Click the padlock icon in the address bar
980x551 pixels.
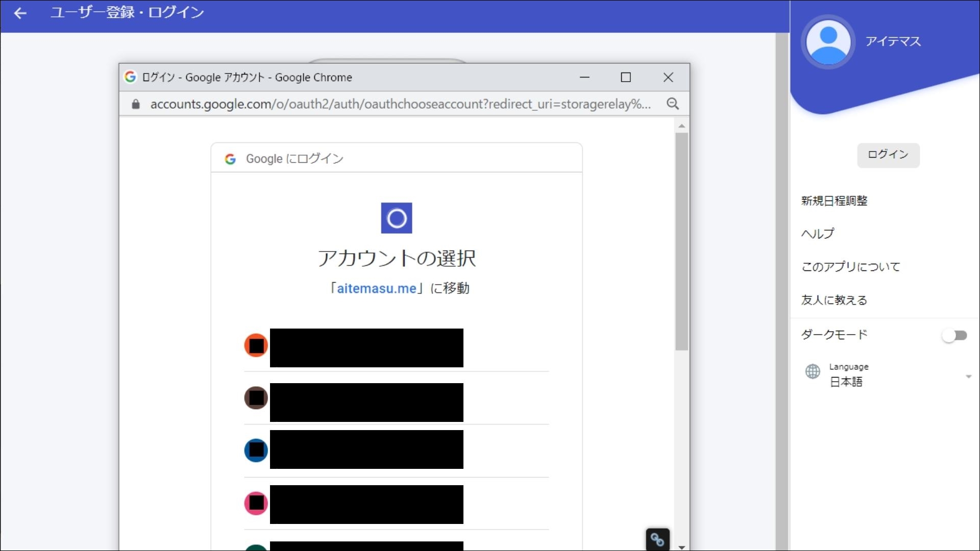point(135,104)
